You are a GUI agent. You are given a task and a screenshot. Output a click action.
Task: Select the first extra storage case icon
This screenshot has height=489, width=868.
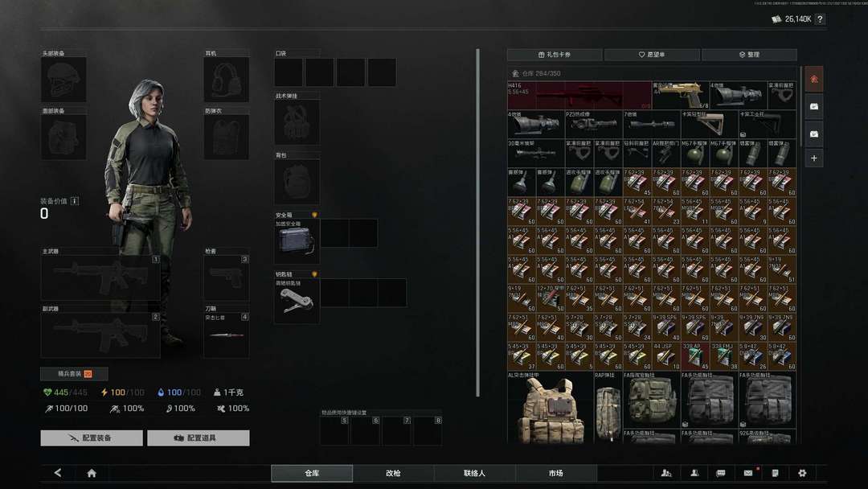click(813, 106)
